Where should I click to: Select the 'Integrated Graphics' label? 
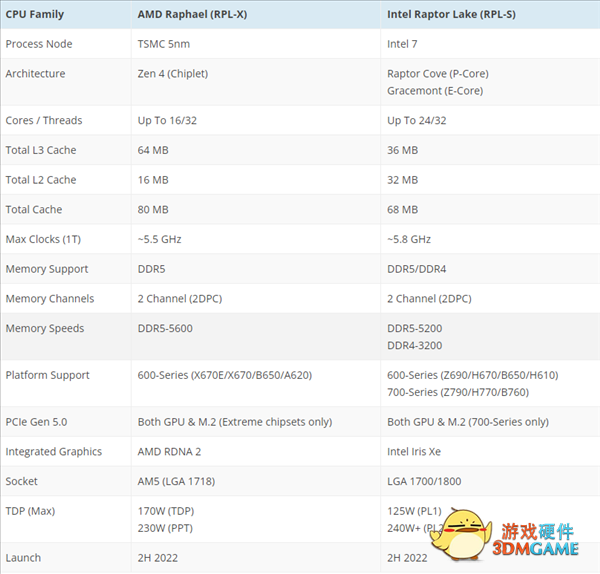(54, 452)
